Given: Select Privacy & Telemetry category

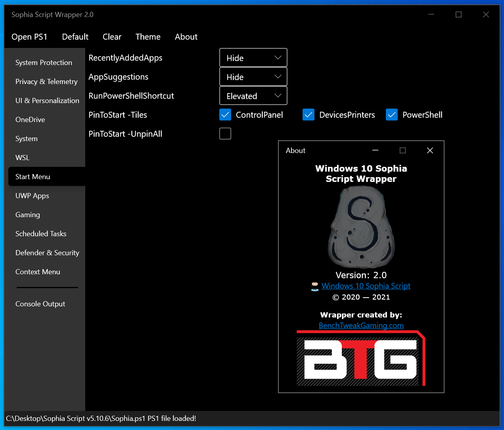Looking at the screenshot, I should (x=47, y=82).
